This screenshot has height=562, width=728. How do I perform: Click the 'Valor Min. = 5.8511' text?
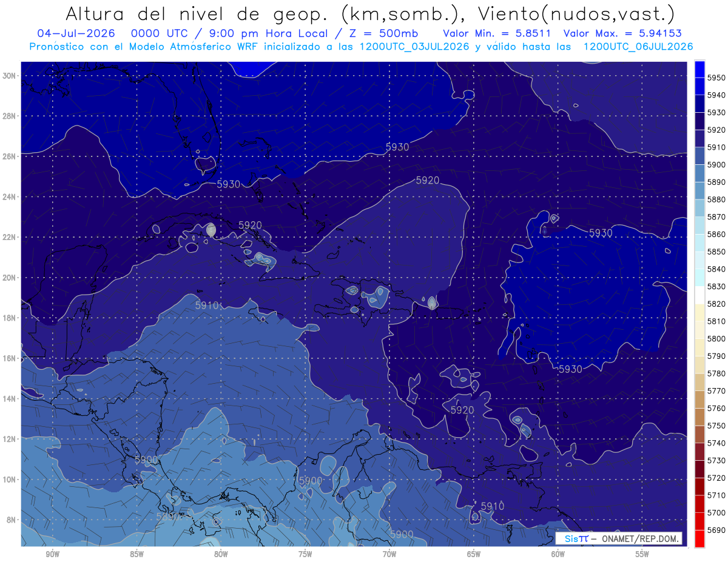coord(497,33)
